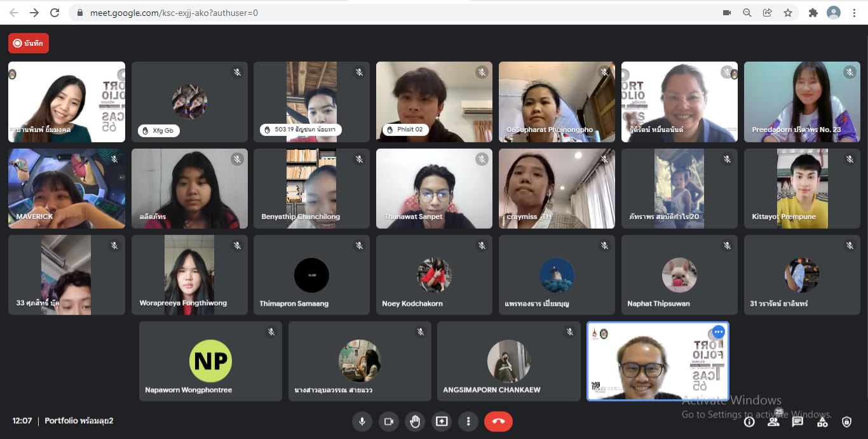Open more options three-dot menu in call bar

468,421
